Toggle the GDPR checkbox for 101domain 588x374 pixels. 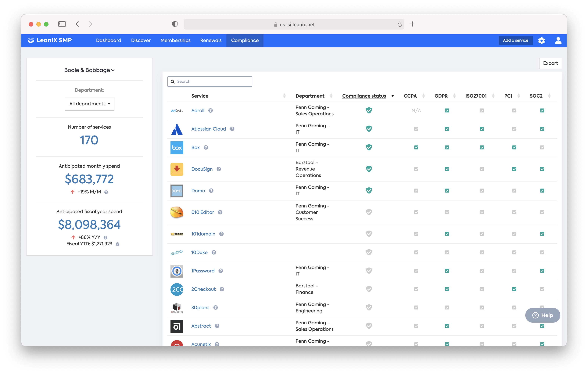coord(447,234)
